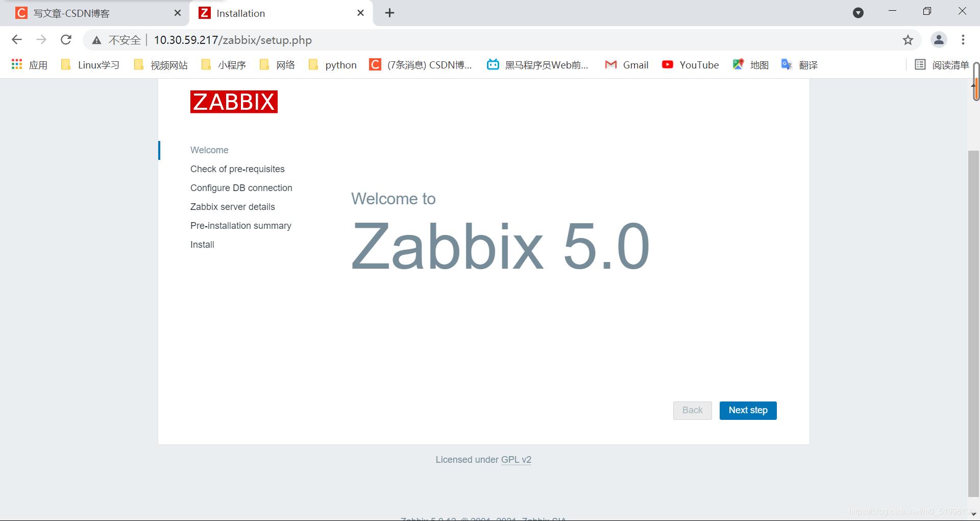Select Check of pre-requisites step
The image size is (980, 521).
coord(237,169)
